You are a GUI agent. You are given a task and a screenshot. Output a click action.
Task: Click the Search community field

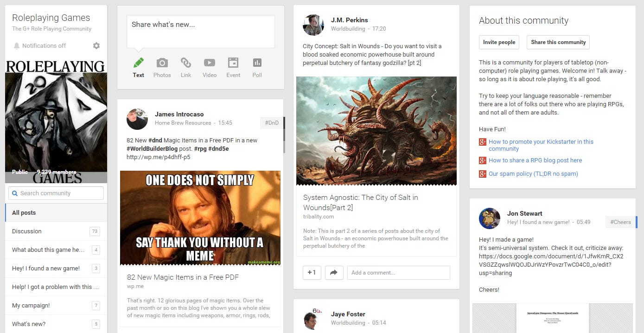tap(56, 193)
